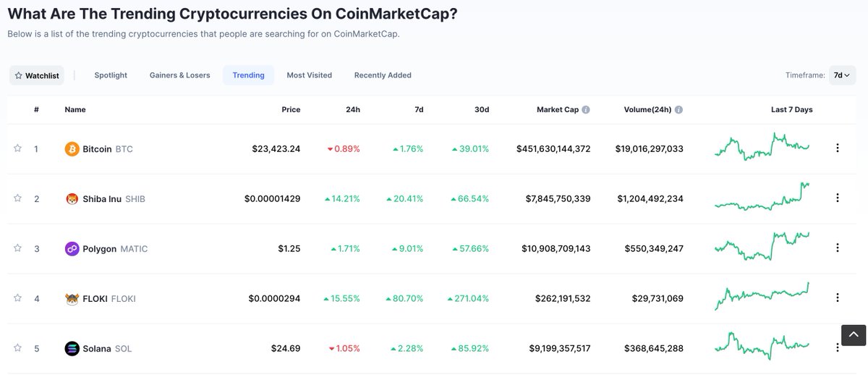868x375 pixels.
Task: Open the FLOKI row options menu
Action: pyautogui.click(x=838, y=298)
